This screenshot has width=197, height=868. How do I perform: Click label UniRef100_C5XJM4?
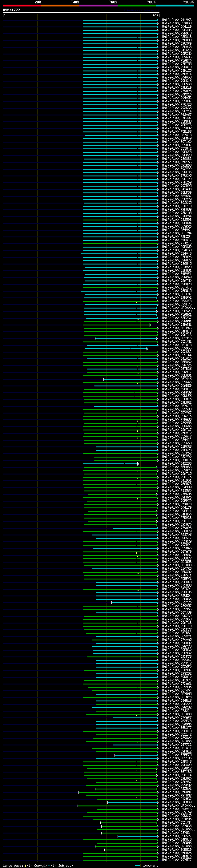[176, 822]
